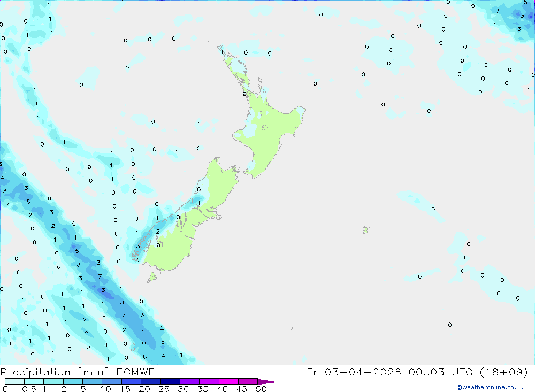Click the 2–5 mm legend color box

click(73, 381)
